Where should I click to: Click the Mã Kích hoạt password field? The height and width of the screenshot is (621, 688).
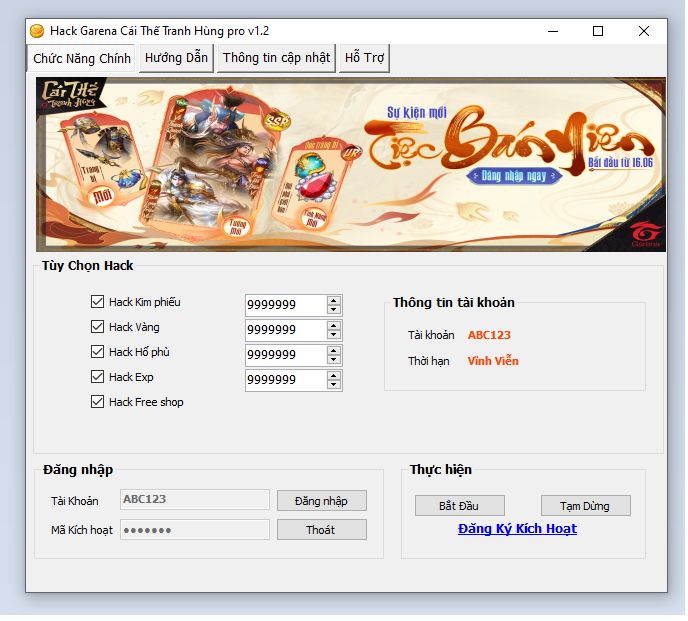[195, 530]
